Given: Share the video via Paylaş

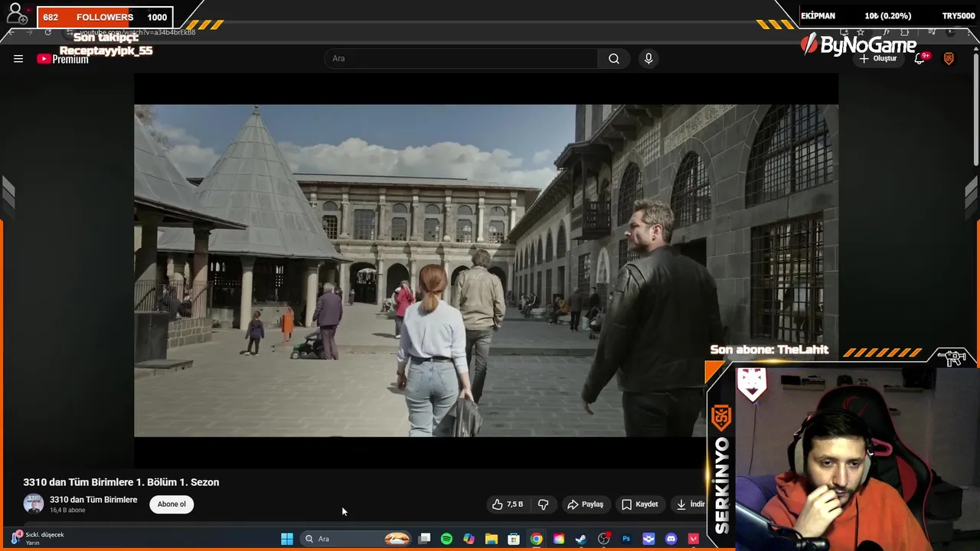Looking at the screenshot, I should click(586, 504).
